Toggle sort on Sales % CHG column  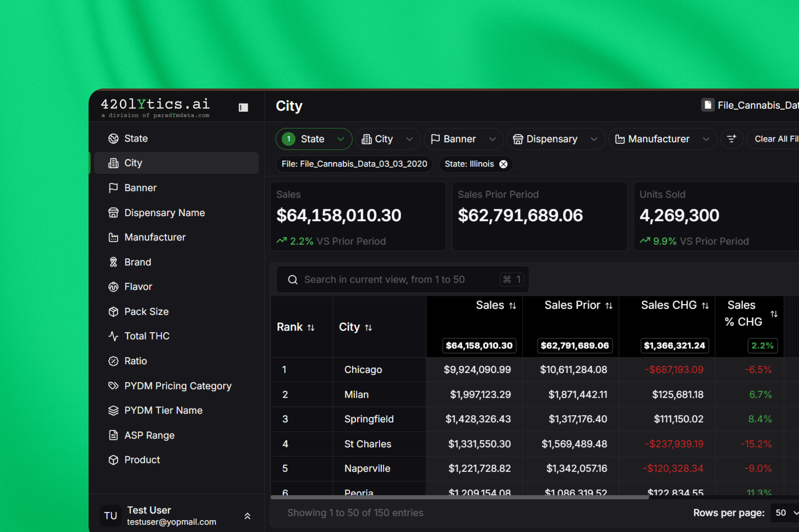click(774, 314)
